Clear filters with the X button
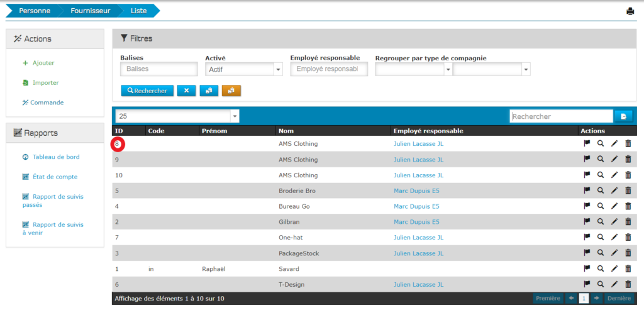Screen dimensions: 644x315 pos(186,91)
